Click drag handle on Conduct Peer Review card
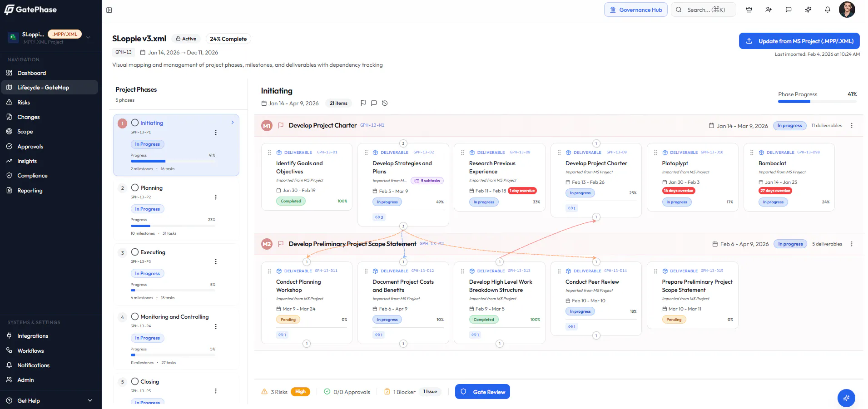The image size is (868, 409). click(x=559, y=271)
